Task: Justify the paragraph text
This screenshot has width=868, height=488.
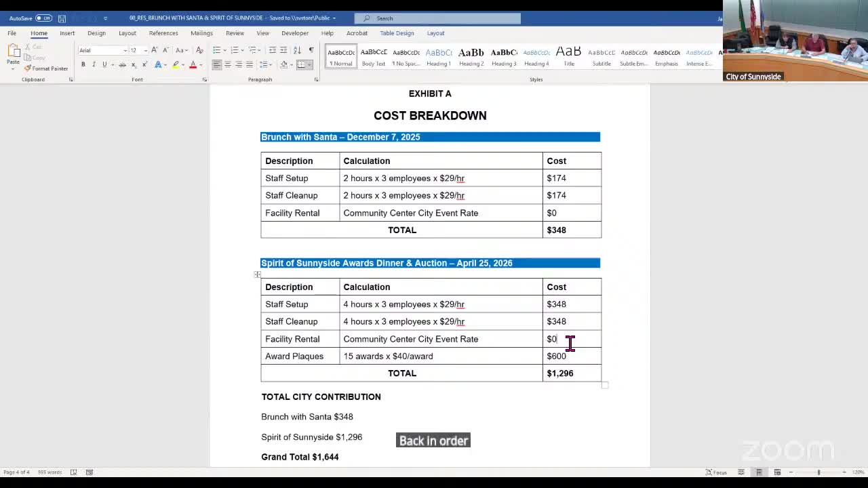Action: point(249,64)
